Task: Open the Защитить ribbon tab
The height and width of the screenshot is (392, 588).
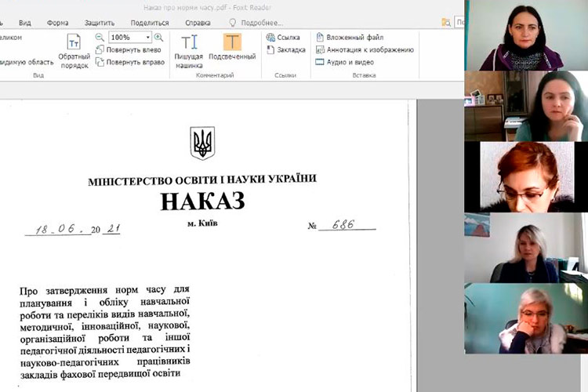Action: 100,23
